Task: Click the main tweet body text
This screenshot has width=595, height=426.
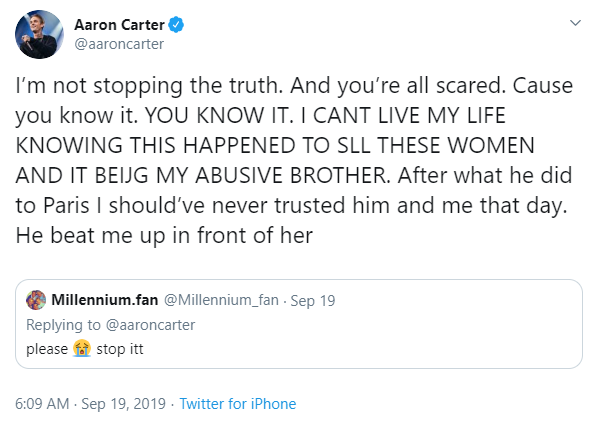Action: tap(294, 160)
